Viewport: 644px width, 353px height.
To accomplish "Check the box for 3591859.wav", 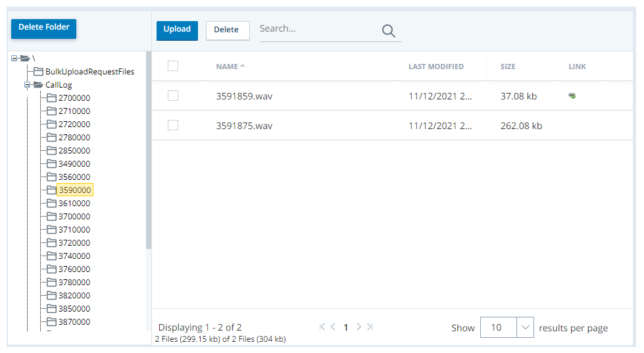I will click(x=173, y=95).
